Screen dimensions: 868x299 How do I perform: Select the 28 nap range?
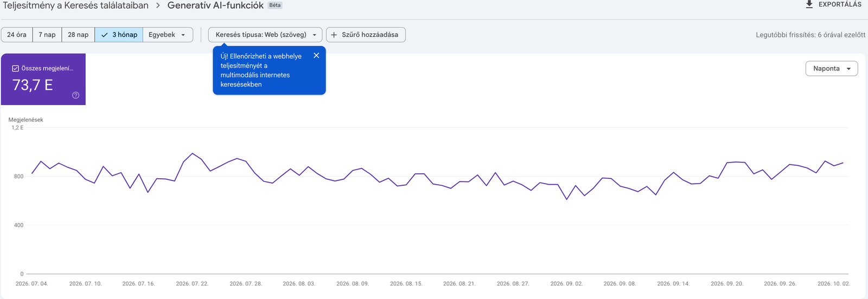click(x=78, y=35)
